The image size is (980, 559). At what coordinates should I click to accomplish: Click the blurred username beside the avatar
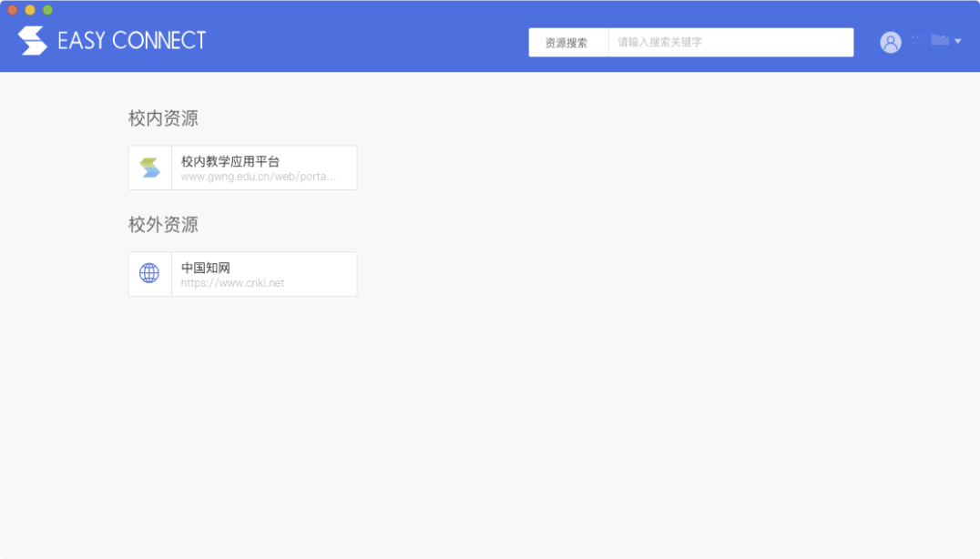coord(930,41)
